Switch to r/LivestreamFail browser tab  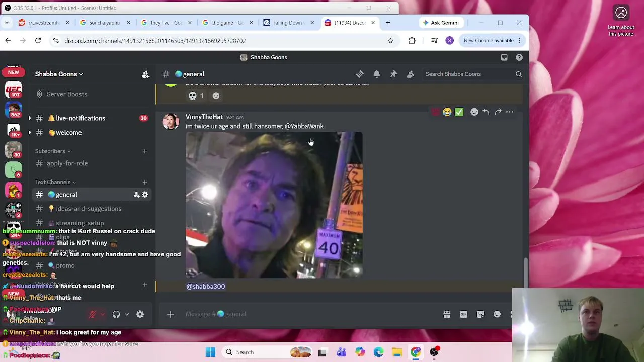[44, 23]
